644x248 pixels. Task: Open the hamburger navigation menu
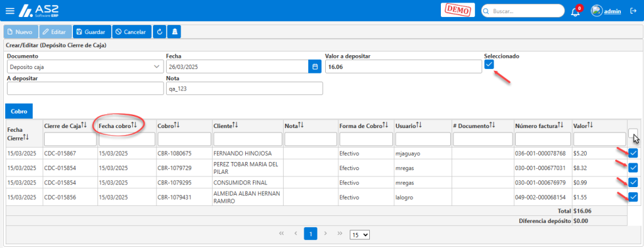pos(9,11)
